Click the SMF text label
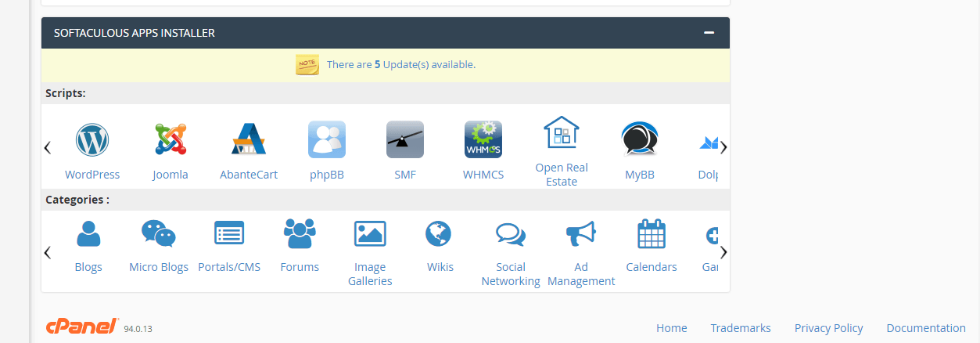The height and width of the screenshot is (343, 980). pos(405,175)
